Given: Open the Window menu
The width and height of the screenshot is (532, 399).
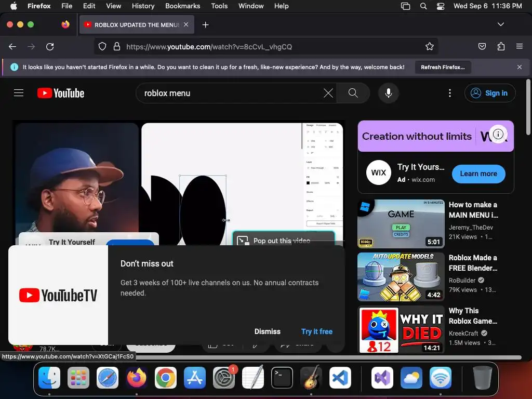Looking at the screenshot, I should click(x=251, y=6).
